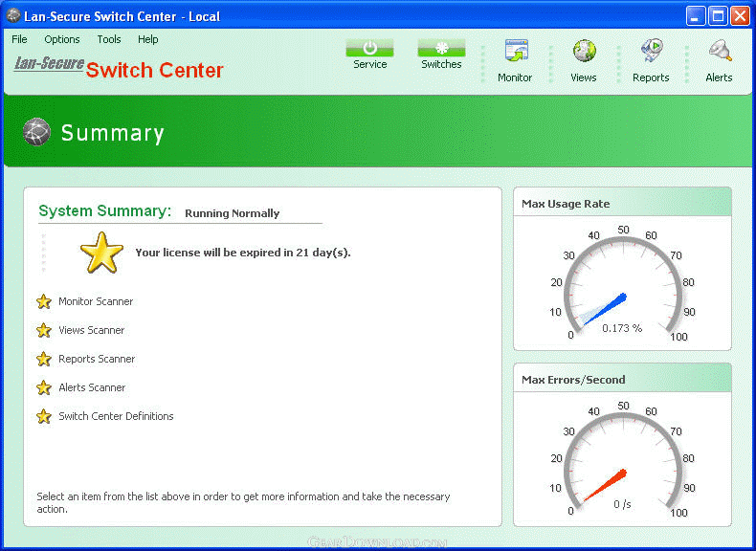
Task: Open the Monitor section icon
Action: [x=517, y=51]
